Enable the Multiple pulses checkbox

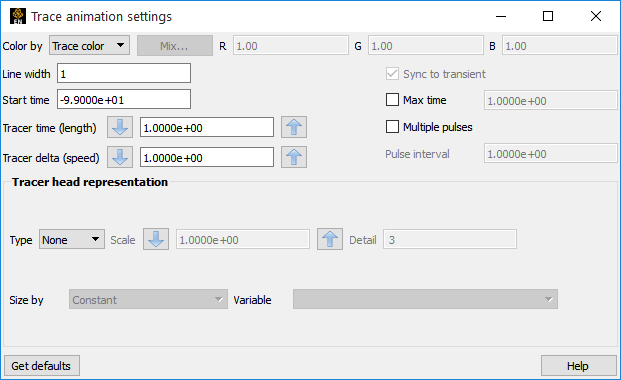point(392,127)
